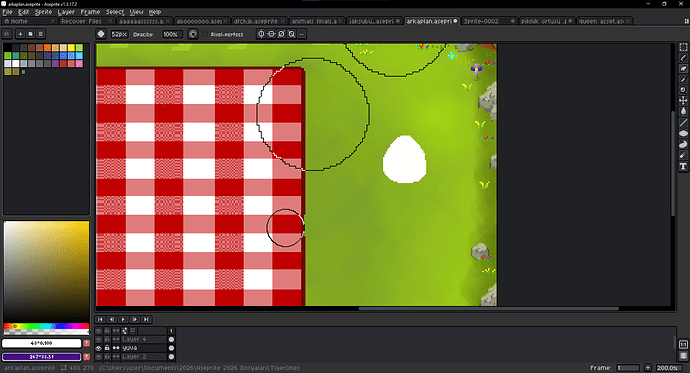Click the first diagonal symmetry icon
This screenshot has width=690, height=373.
(281, 34)
